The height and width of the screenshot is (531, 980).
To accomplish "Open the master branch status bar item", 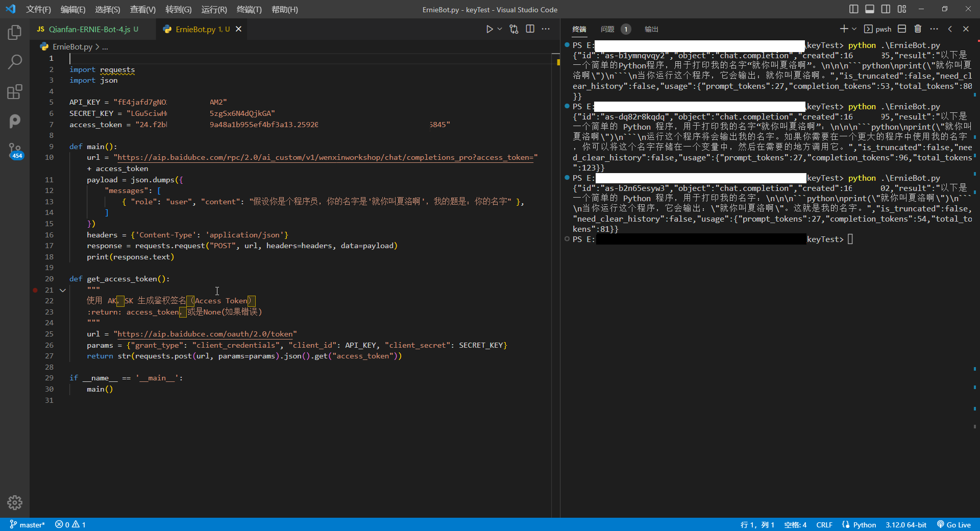I will pos(27,524).
